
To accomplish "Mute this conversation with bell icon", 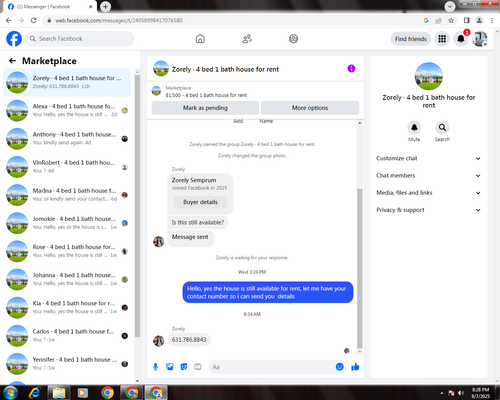I will point(414,127).
